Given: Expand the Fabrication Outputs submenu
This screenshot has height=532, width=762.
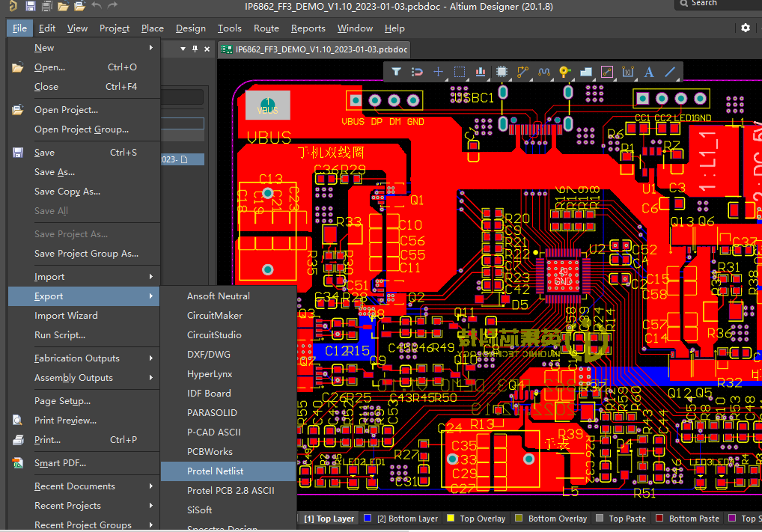Looking at the screenshot, I should (x=84, y=358).
